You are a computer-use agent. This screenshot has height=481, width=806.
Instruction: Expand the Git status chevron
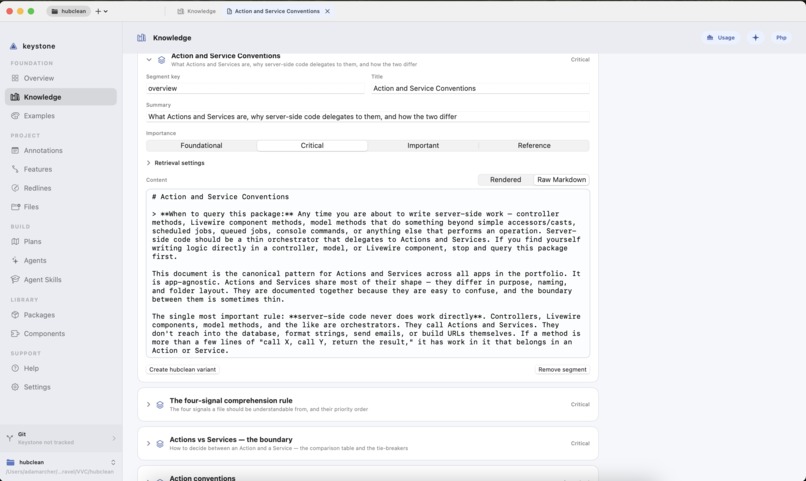[114, 438]
